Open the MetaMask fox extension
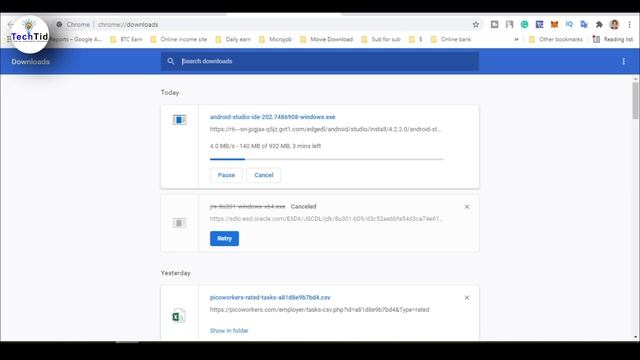 (554, 24)
